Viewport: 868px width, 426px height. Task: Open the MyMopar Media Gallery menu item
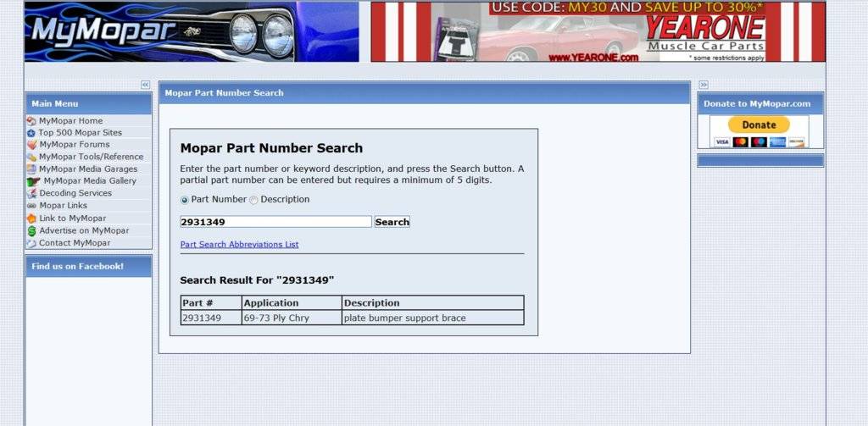click(x=89, y=181)
